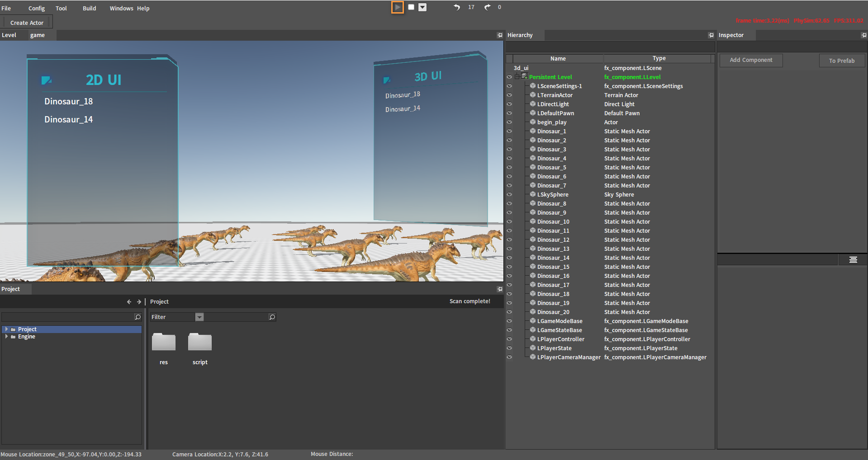Click the project tree search magnifier icon
Screen dimensions: 868x460
(138, 317)
